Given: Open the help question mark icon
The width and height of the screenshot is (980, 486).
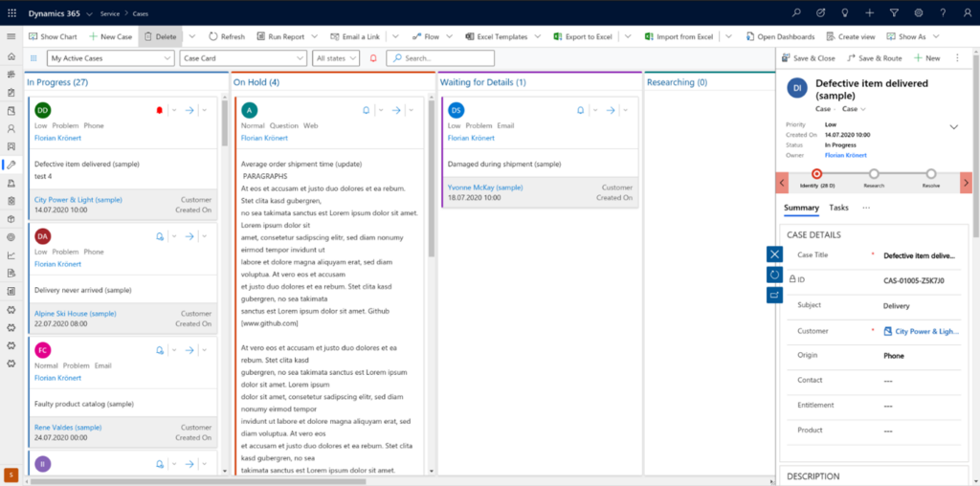Looking at the screenshot, I should pyautogui.click(x=943, y=12).
